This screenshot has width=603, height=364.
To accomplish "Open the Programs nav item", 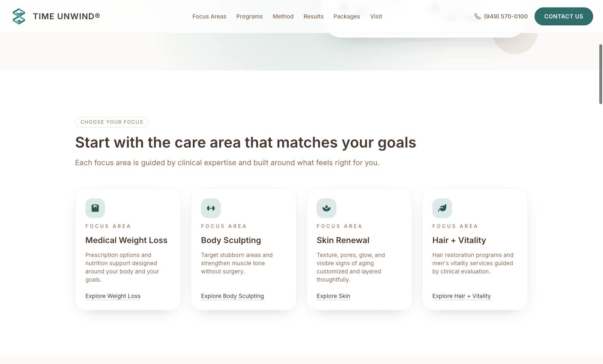I will 249,16.
